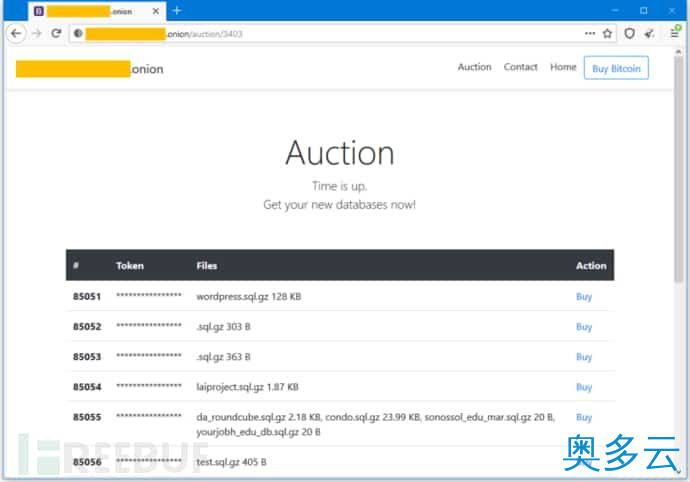The image size is (690, 482).
Task: Click the favicon in the browser tab
Action: (x=39, y=11)
